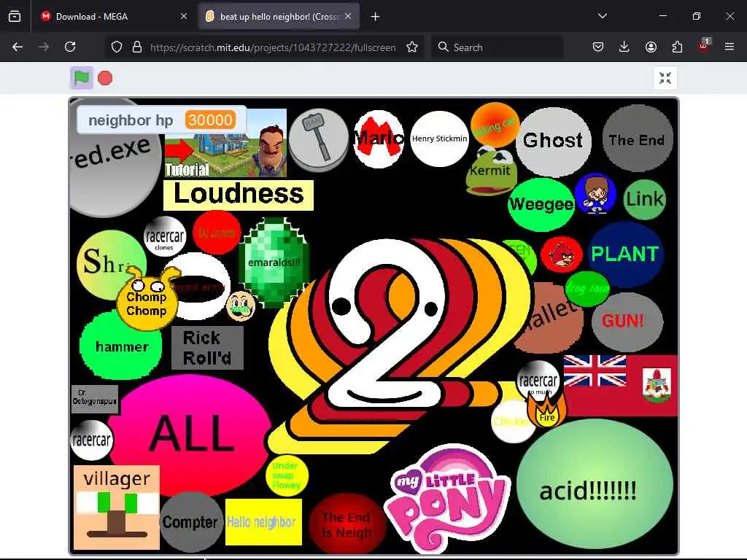Image resolution: width=747 pixels, height=560 pixels.
Task: Select the yellow Hello neighbor box
Action: [263, 522]
